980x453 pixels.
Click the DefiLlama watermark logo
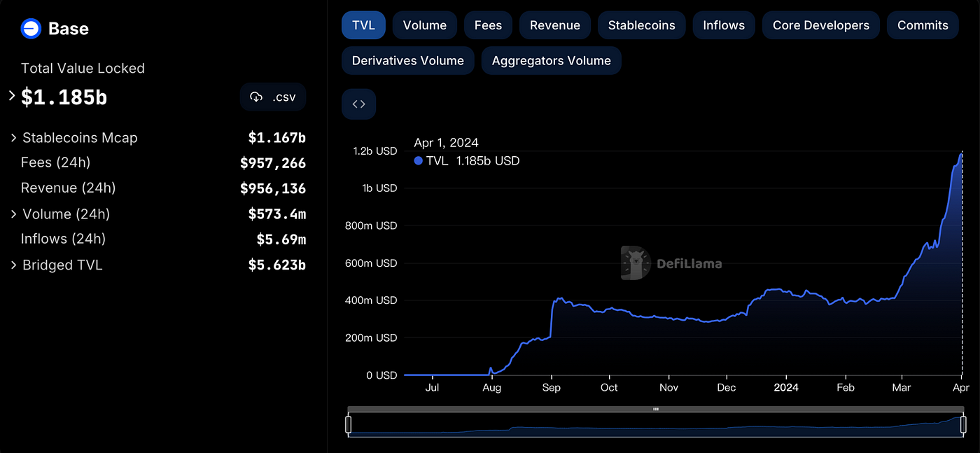tap(636, 263)
